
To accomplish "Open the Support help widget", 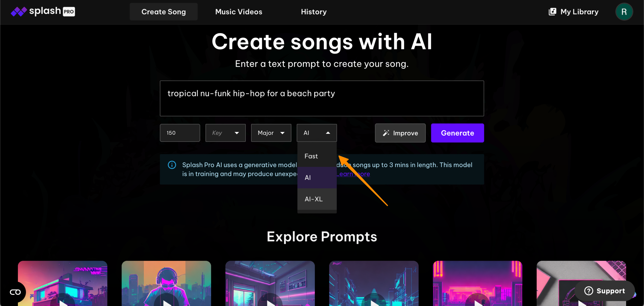I will click(x=605, y=291).
